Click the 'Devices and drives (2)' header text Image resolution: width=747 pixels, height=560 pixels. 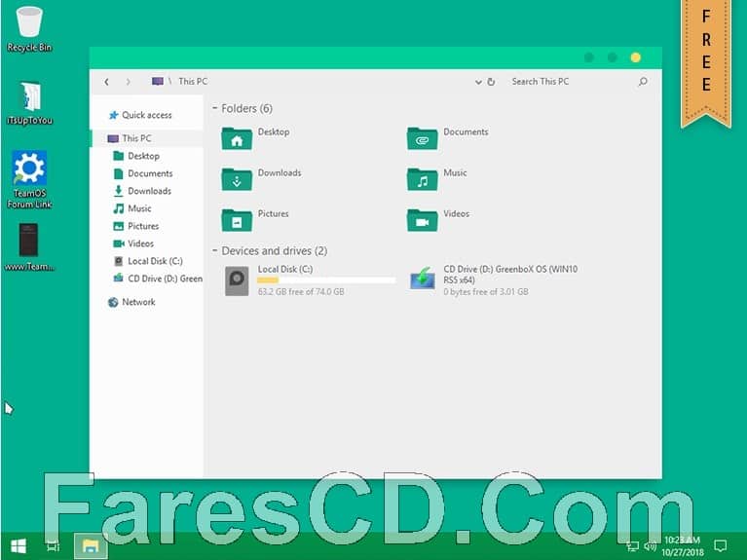pos(275,250)
